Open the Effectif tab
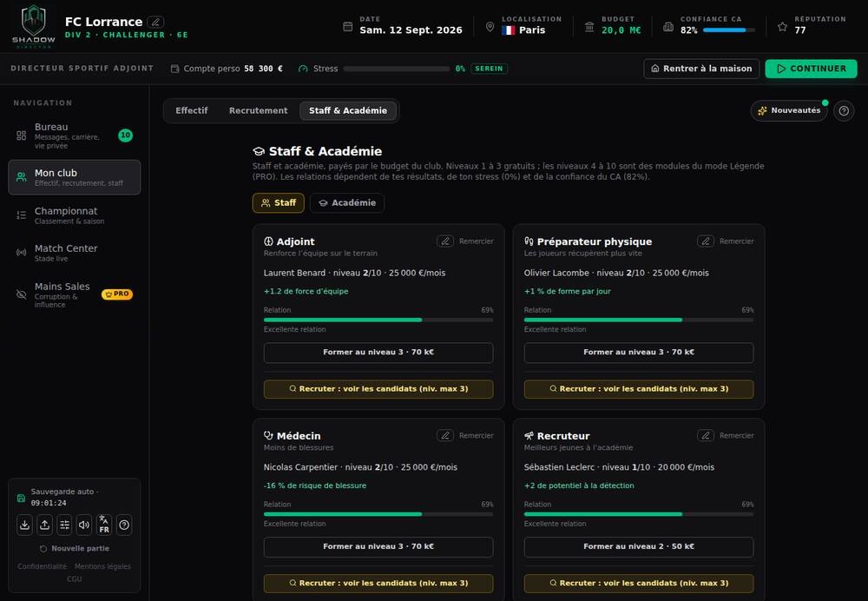The width and height of the screenshot is (868, 601). (x=192, y=111)
